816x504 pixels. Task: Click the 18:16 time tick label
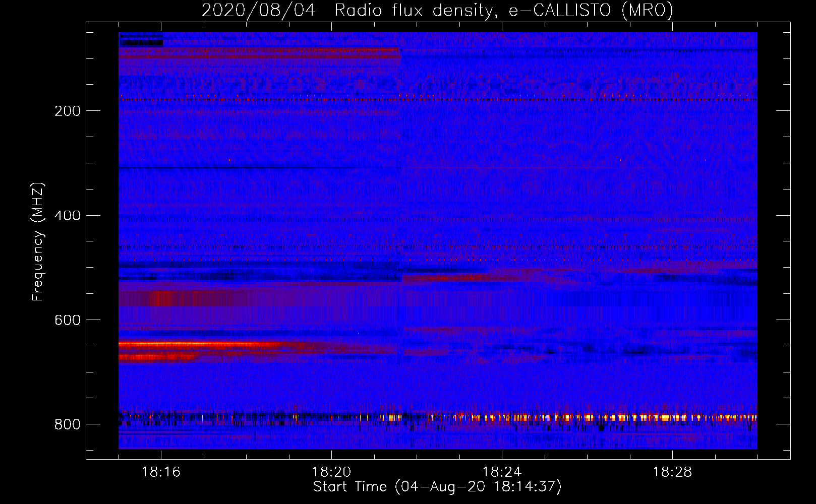click(161, 472)
